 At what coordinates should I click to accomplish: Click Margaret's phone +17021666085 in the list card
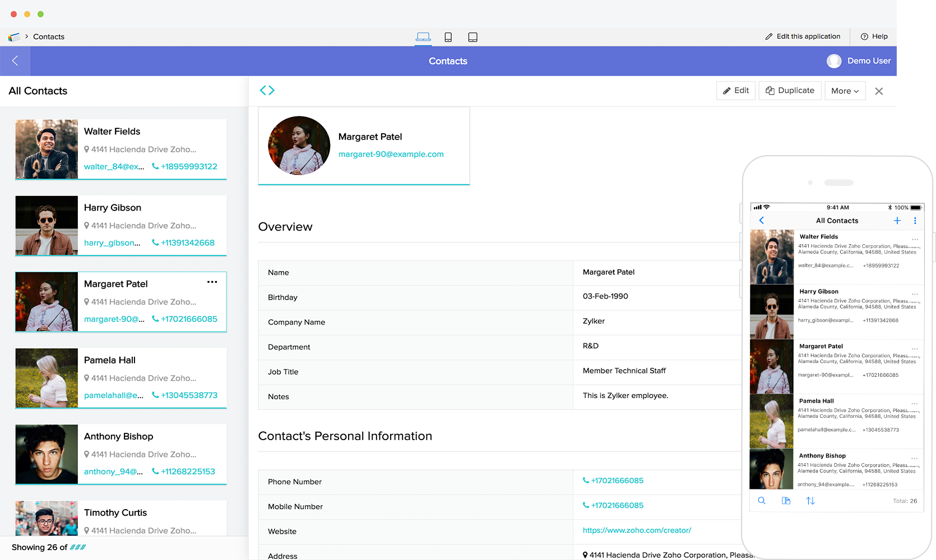click(185, 319)
